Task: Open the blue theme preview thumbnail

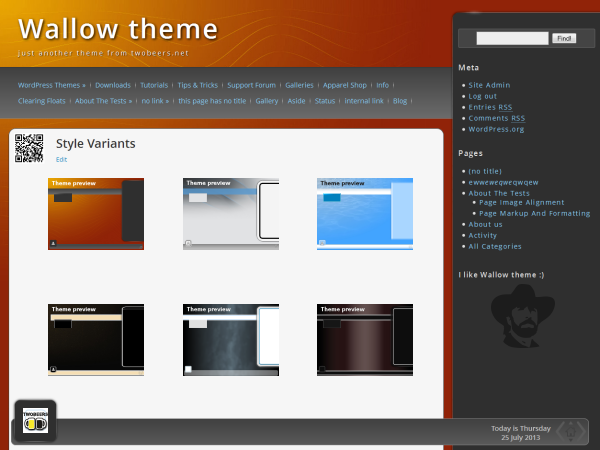Action: [x=365, y=213]
